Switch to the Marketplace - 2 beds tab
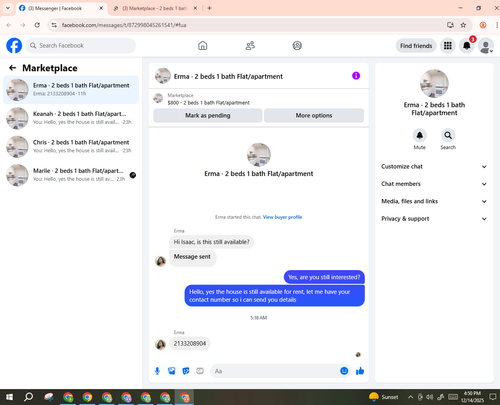This screenshot has width=500, height=405. [x=154, y=8]
